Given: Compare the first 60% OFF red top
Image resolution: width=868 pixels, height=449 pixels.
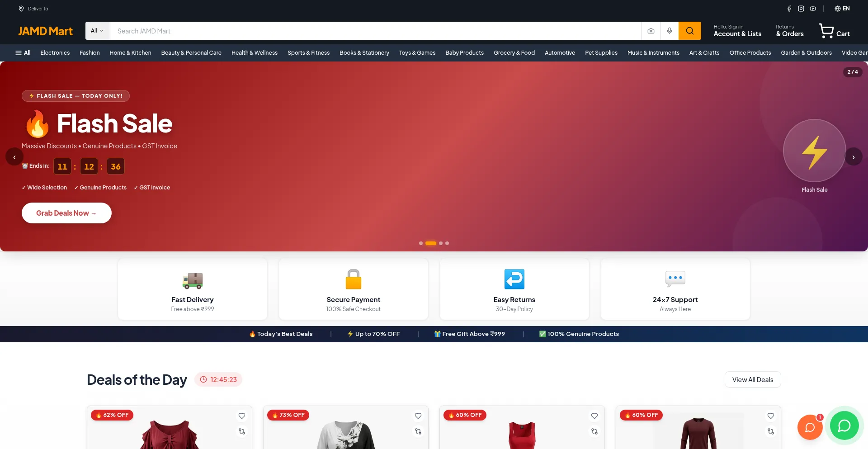Looking at the screenshot, I should 594,431.
